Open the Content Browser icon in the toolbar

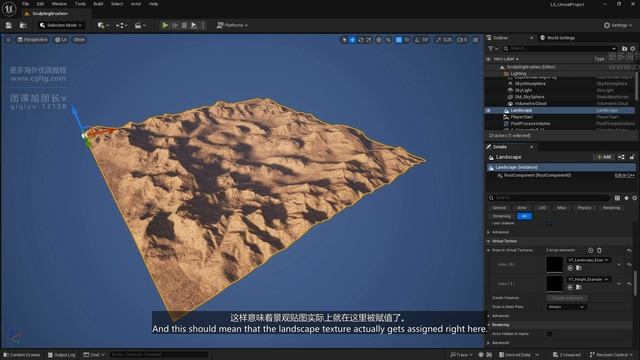click(x=23, y=25)
